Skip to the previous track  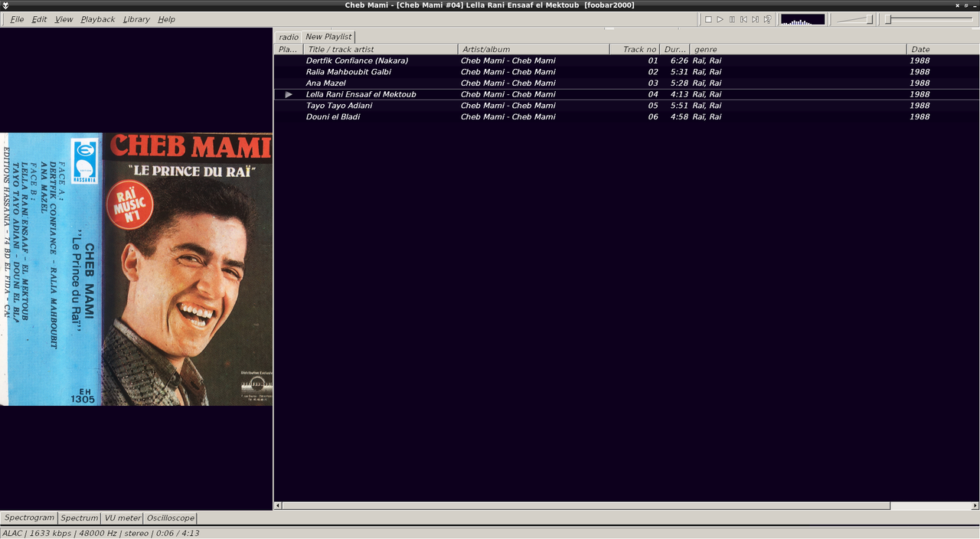pos(743,19)
